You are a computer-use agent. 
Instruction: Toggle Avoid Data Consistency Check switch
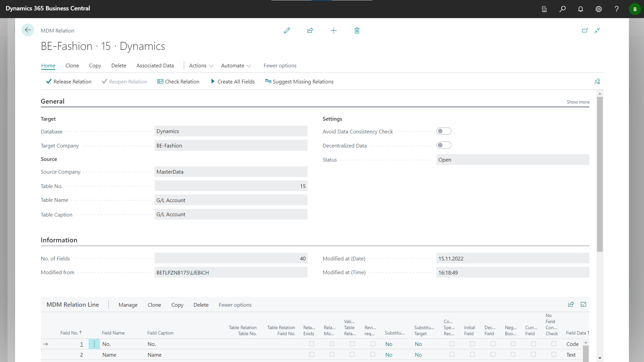point(444,131)
